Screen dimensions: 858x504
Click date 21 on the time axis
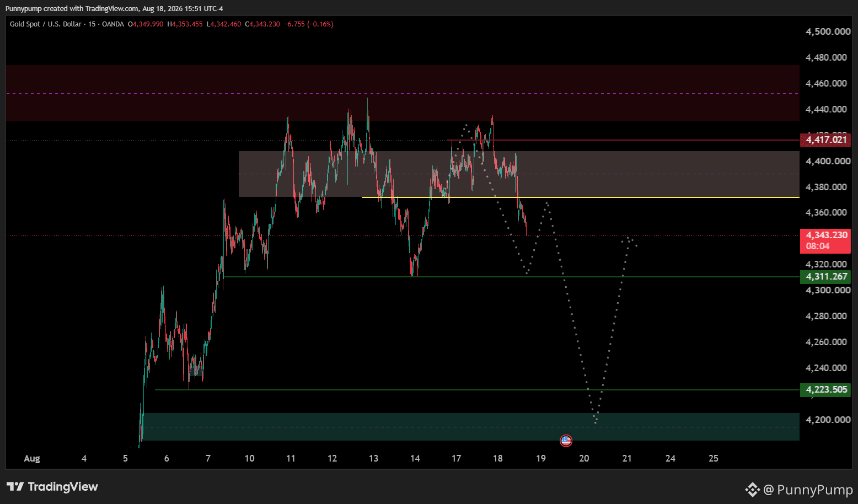pos(627,458)
